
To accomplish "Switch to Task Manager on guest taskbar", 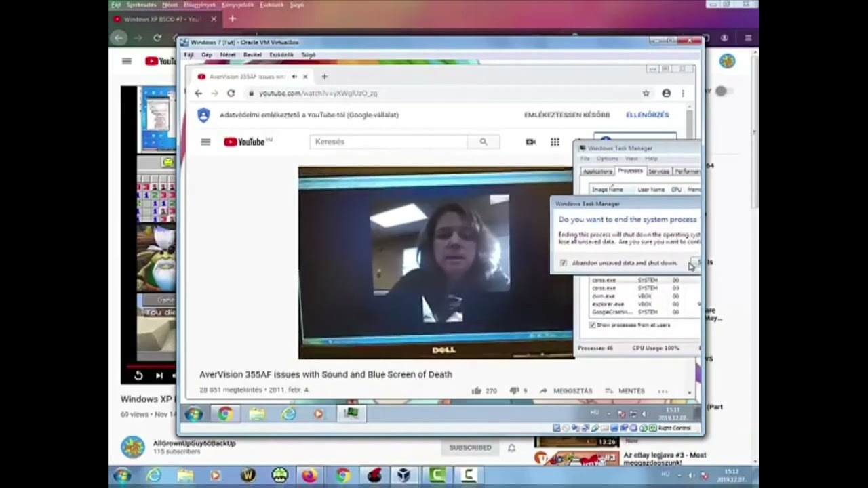I will [351, 413].
